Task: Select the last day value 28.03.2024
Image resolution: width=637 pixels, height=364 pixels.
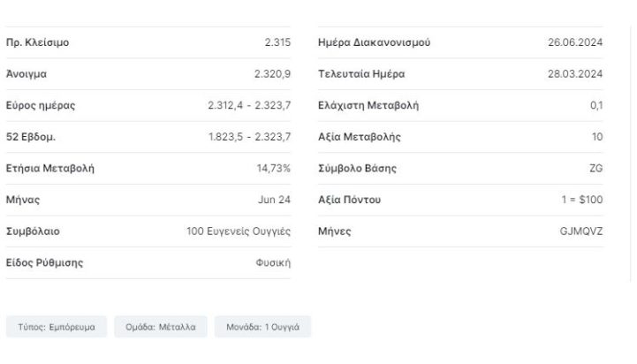Action: coord(575,74)
